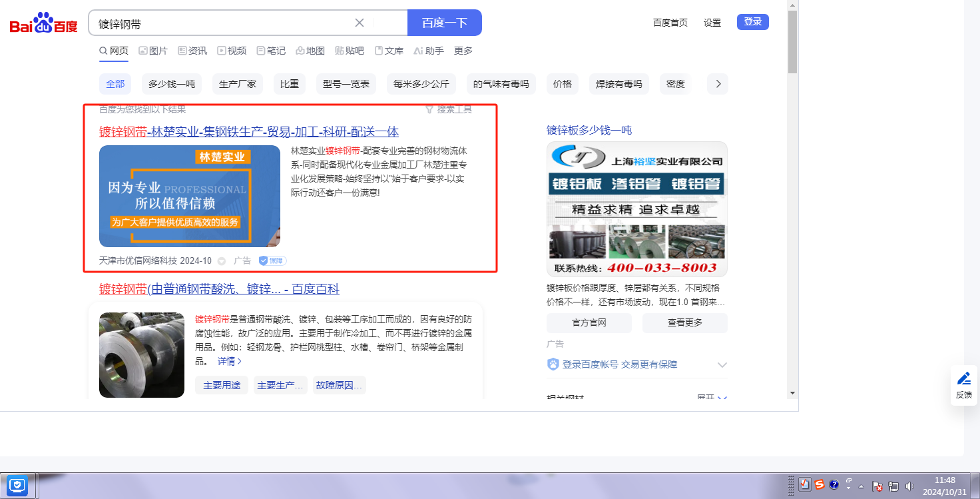Viewport: 980px width, 499px height.
Task: Clear the search box with the X icon
Action: pyautogui.click(x=360, y=23)
